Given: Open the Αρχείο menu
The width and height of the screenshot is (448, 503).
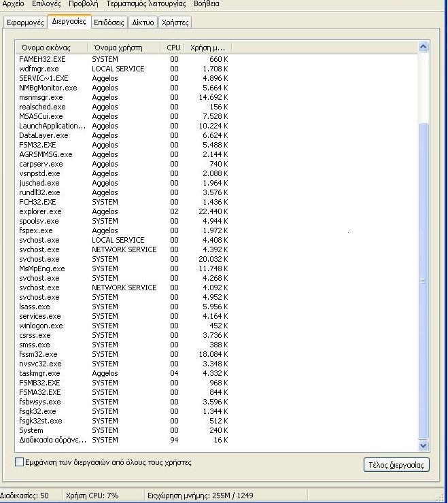Looking at the screenshot, I should coord(13,4).
